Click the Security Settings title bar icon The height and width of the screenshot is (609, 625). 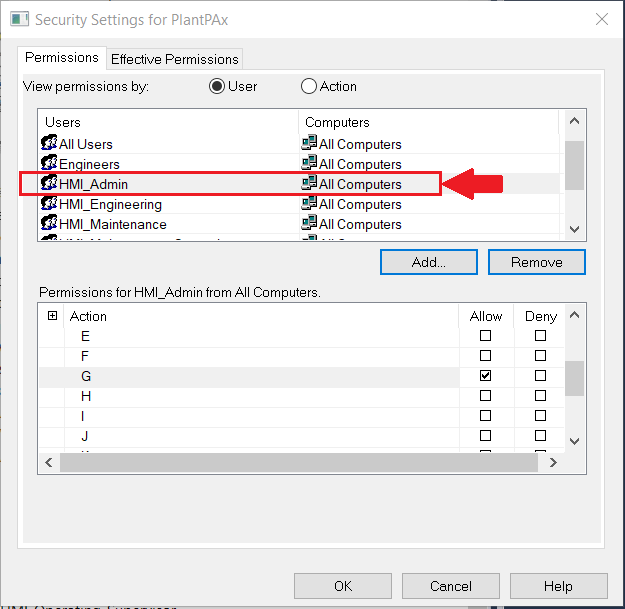[x=20, y=19]
